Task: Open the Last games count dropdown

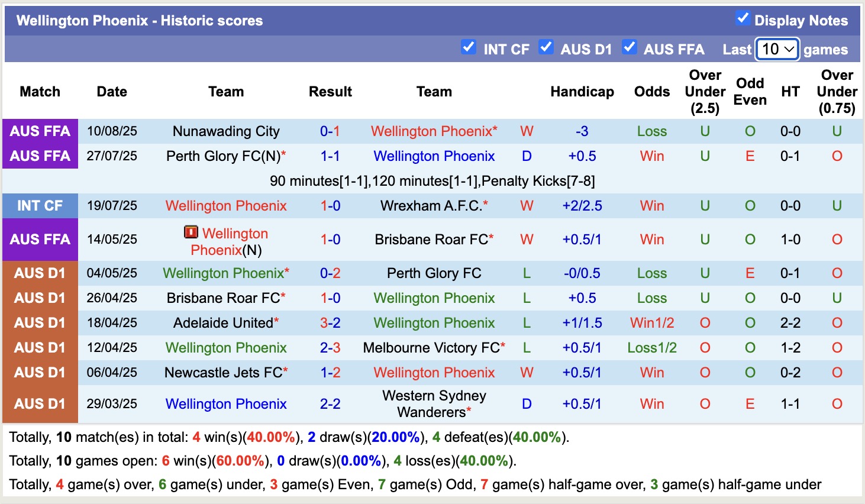Action: (x=777, y=49)
